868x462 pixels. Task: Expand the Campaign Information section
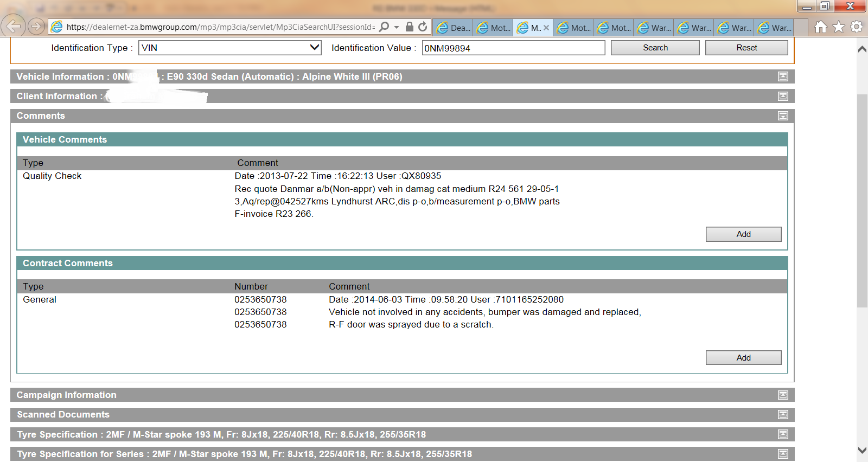pyautogui.click(x=783, y=395)
